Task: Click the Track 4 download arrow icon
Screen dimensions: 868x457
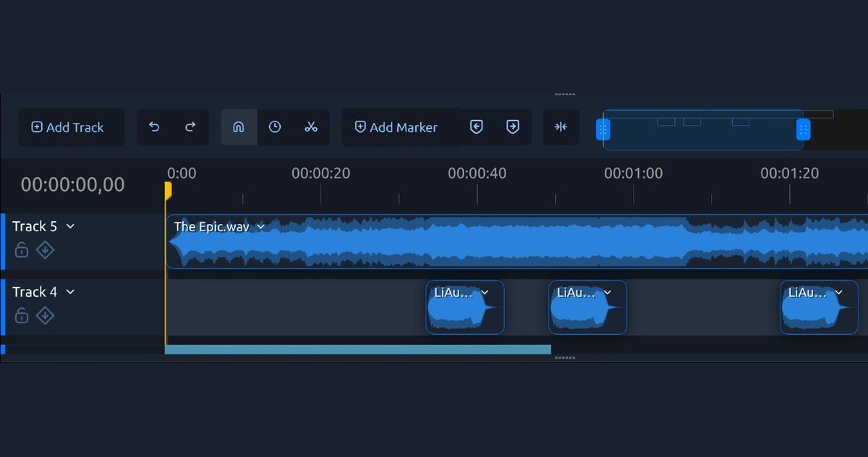Action: (x=45, y=316)
